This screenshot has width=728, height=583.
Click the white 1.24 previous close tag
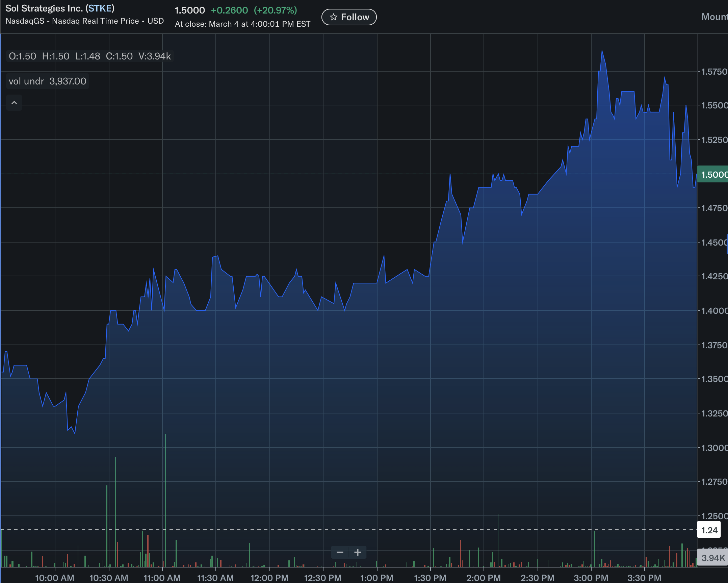pyautogui.click(x=709, y=530)
